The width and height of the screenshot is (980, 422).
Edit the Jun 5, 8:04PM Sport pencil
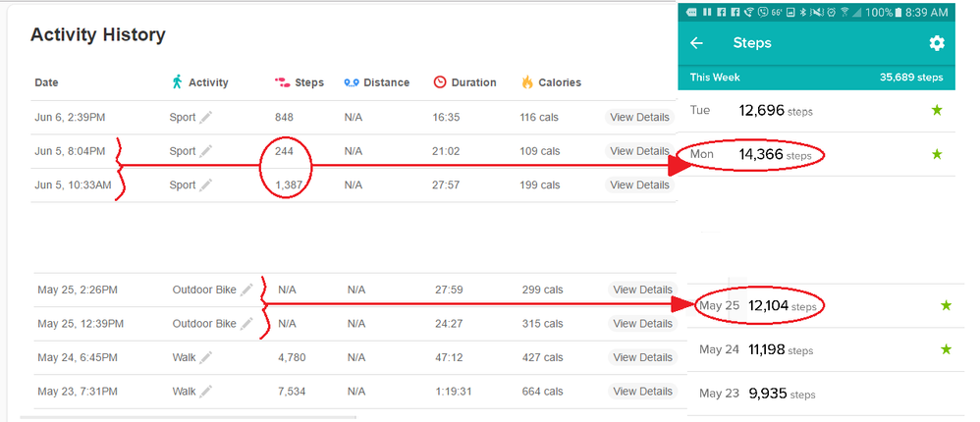206,151
